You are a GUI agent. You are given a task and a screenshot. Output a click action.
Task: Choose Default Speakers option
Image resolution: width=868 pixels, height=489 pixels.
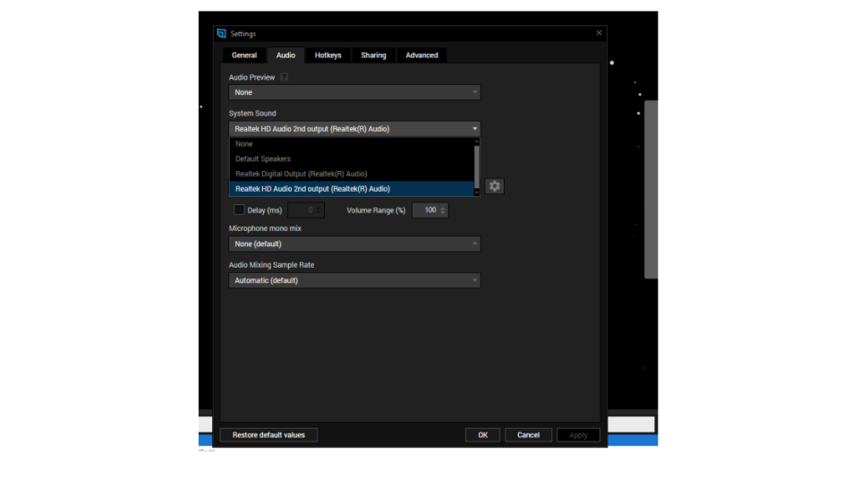352,159
